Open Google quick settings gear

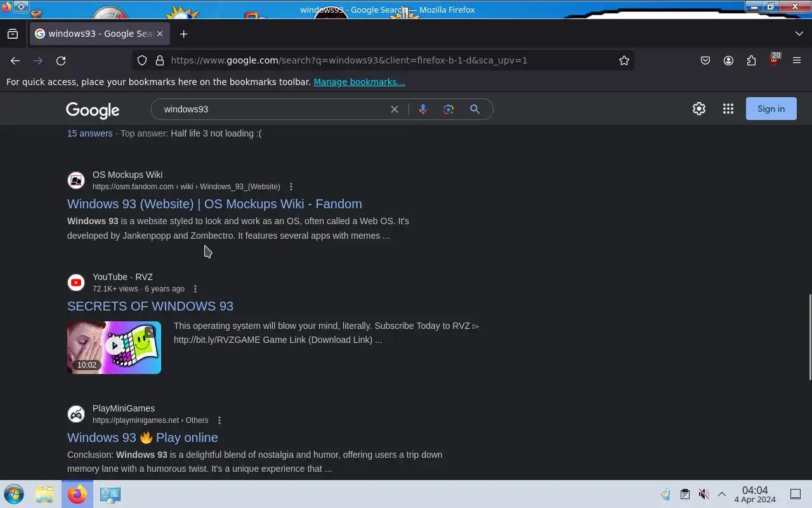click(x=699, y=109)
